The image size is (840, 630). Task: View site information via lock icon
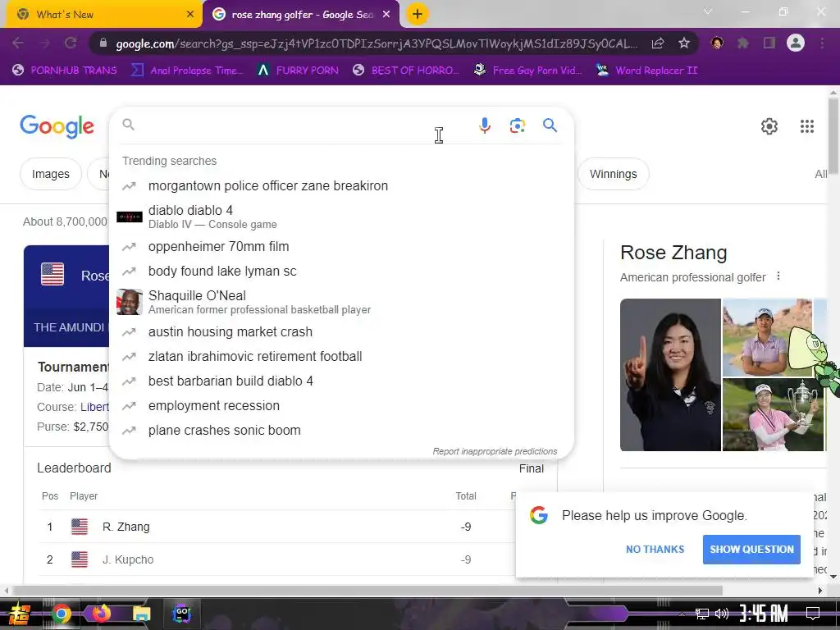coord(103,43)
